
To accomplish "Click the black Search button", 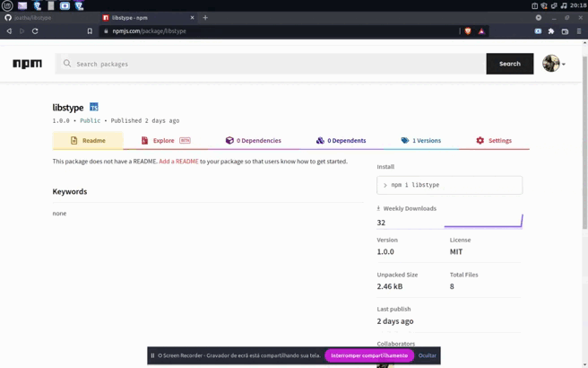I will pos(510,64).
